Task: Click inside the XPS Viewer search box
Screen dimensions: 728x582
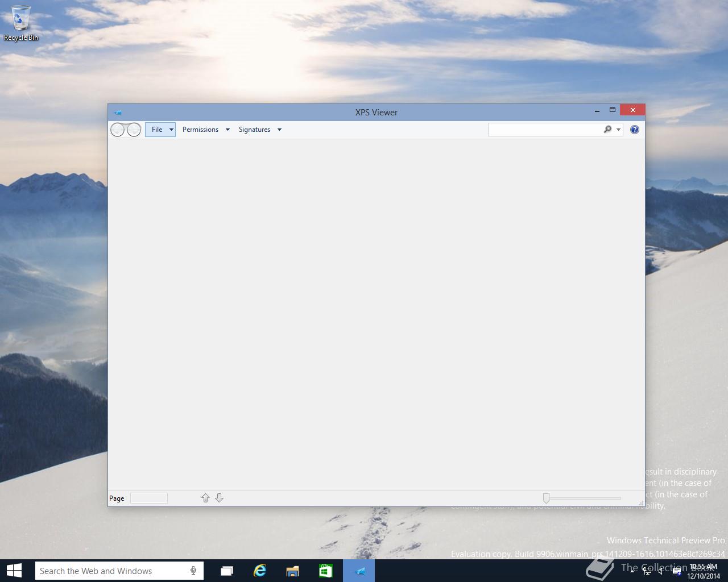Action: click(x=545, y=130)
